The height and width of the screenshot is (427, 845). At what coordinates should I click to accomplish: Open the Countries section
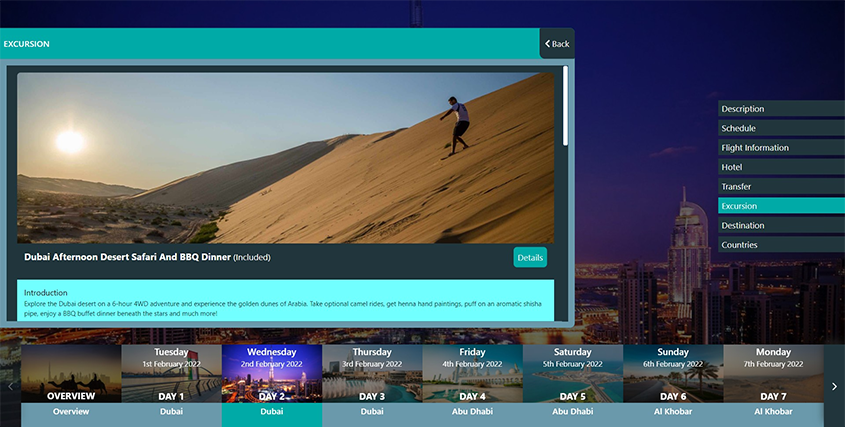click(780, 245)
